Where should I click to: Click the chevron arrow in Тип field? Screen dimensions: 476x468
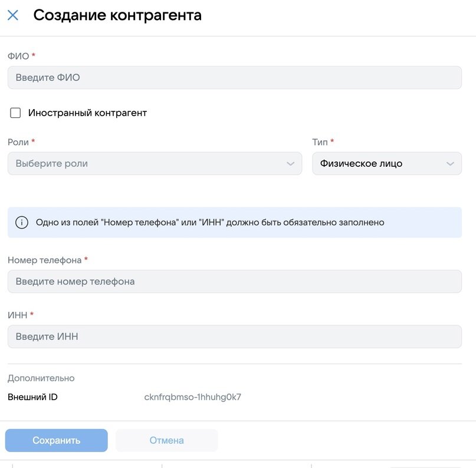point(451,164)
